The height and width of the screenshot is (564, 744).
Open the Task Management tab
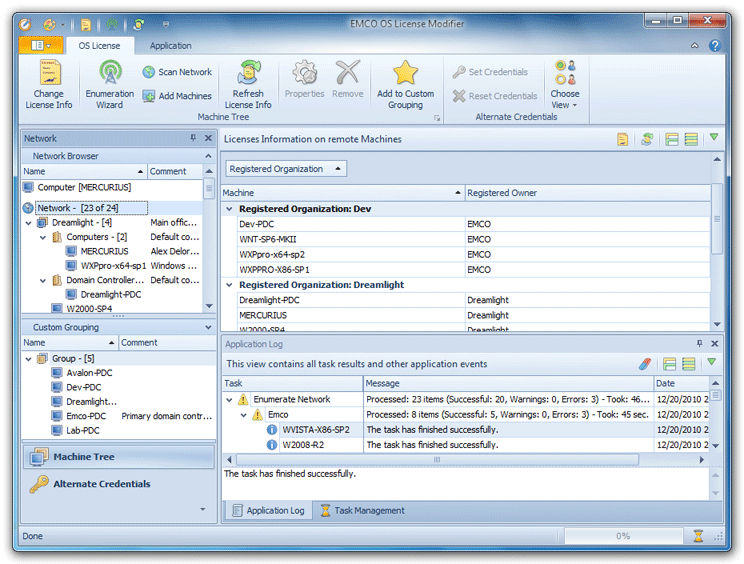coord(361,510)
